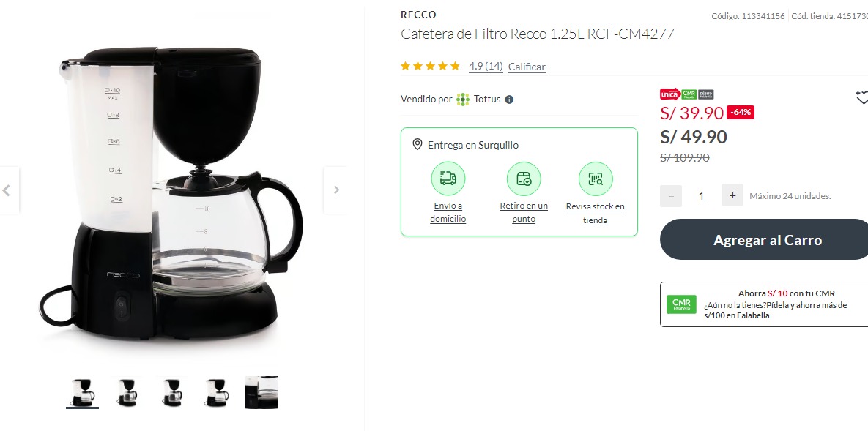Screen dimensions: 868x431
Task: Add the coffee maker to cart
Action: tap(766, 239)
